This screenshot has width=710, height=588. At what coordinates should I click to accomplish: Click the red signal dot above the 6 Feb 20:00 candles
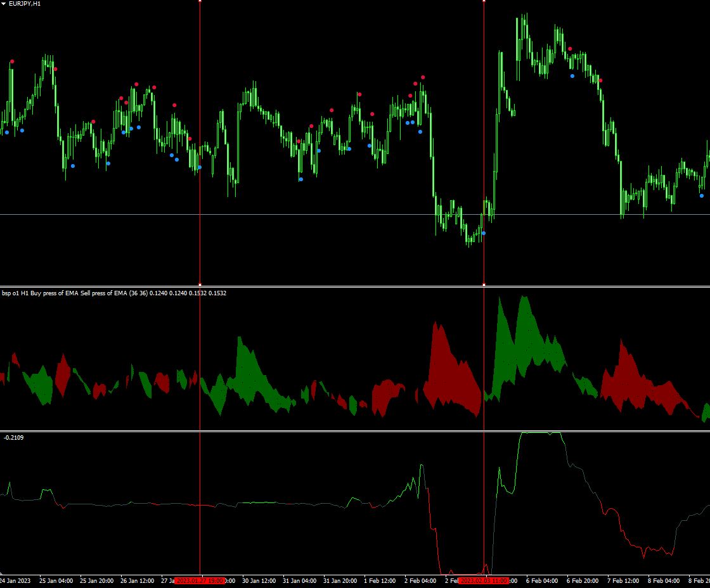click(x=570, y=49)
